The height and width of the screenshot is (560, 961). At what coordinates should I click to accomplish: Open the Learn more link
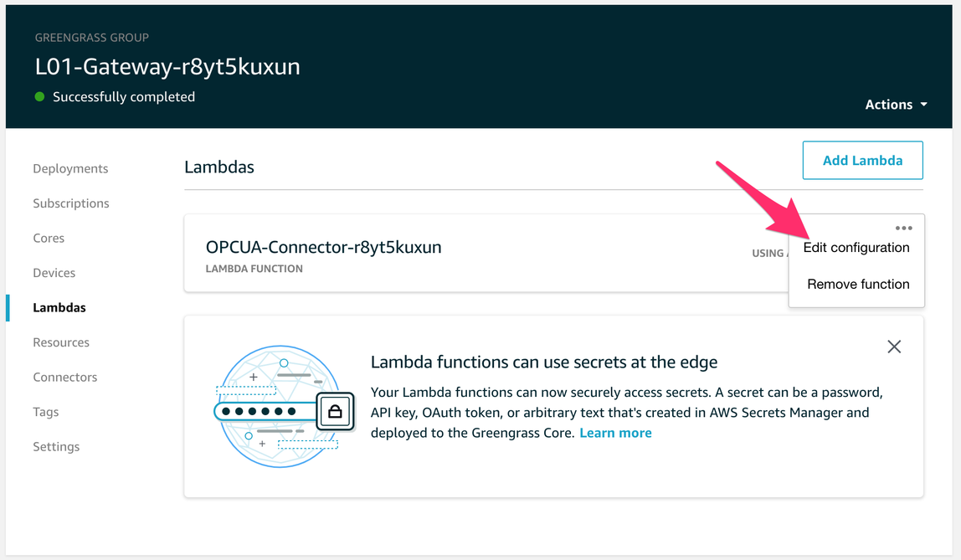pos(615,433)
